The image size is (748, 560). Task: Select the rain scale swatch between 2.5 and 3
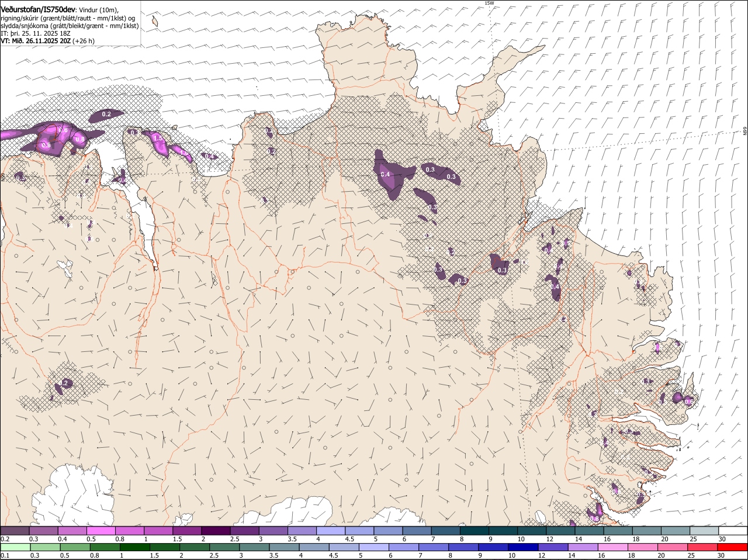pos(224,548)
